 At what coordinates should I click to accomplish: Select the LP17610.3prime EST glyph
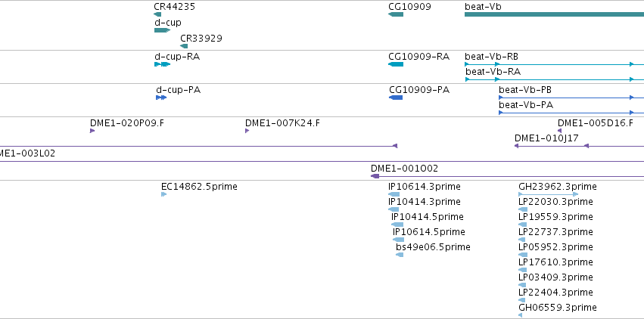[x=522, y=270]
